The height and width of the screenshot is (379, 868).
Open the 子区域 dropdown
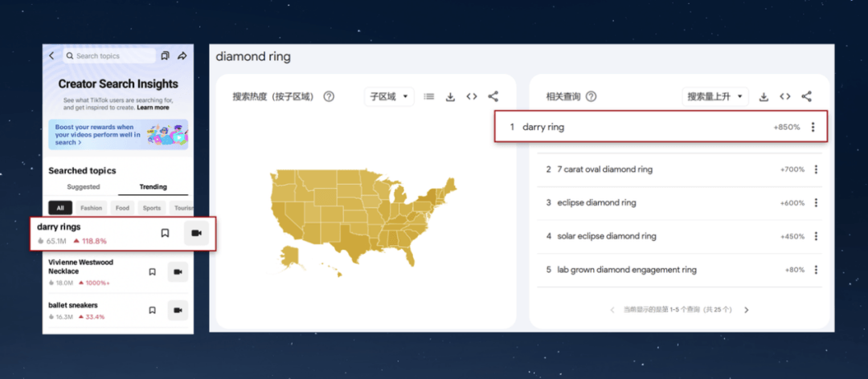tap(389, 96)
